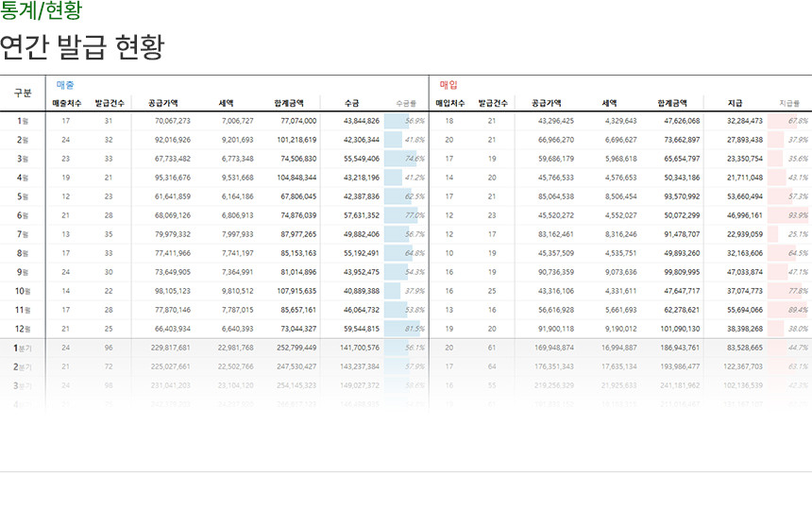Screen dimensions: 812x528
Task: Select the 매출 section header
Action: click(65, 85)
